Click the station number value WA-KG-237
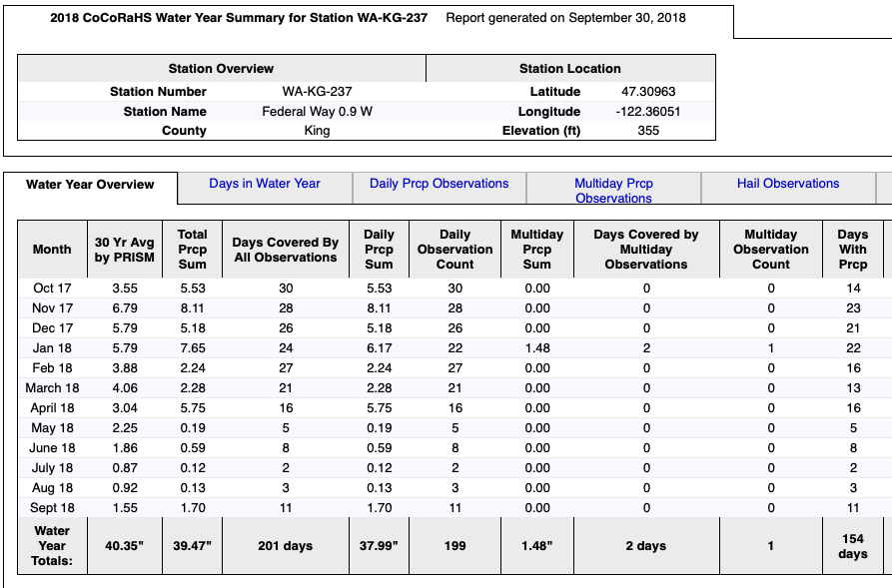This screenshot has height=588, width=892. pos(317,92)
